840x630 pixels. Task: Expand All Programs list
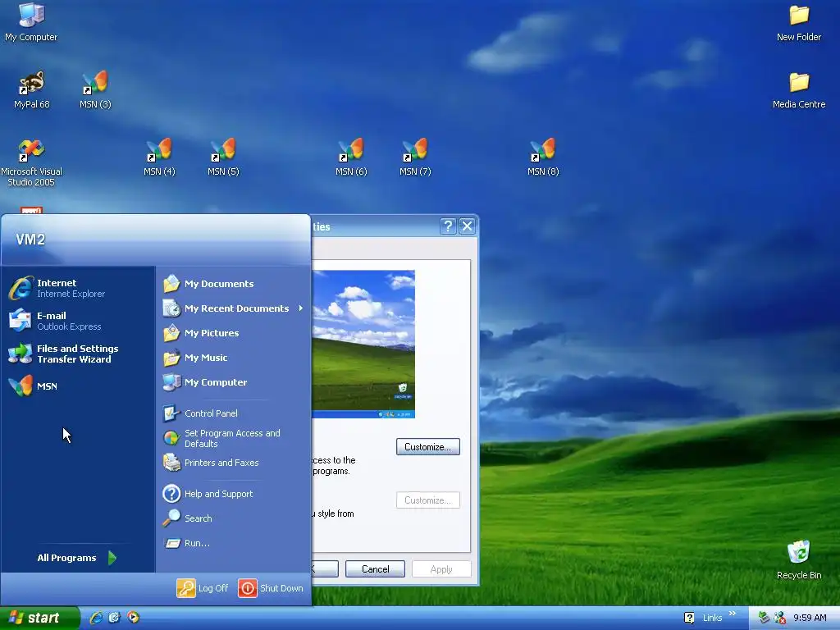pos(76,558)
